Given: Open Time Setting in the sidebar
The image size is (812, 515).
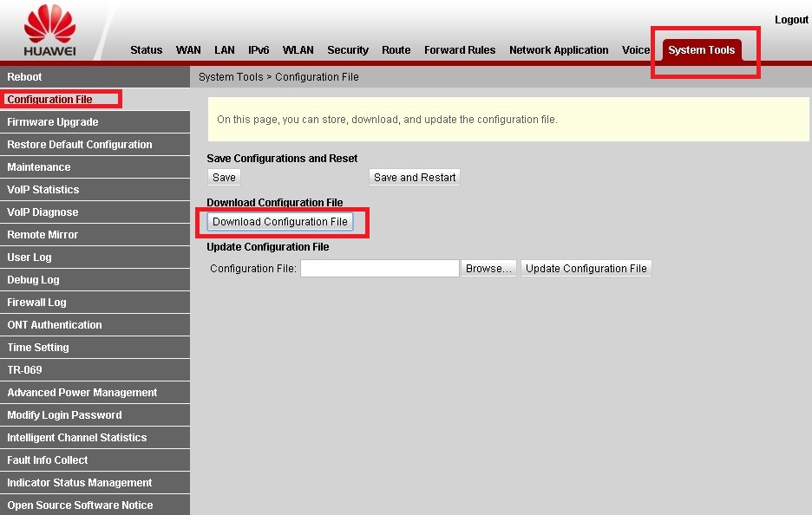Looking at the screenshot, I should (x=37, y=348).
